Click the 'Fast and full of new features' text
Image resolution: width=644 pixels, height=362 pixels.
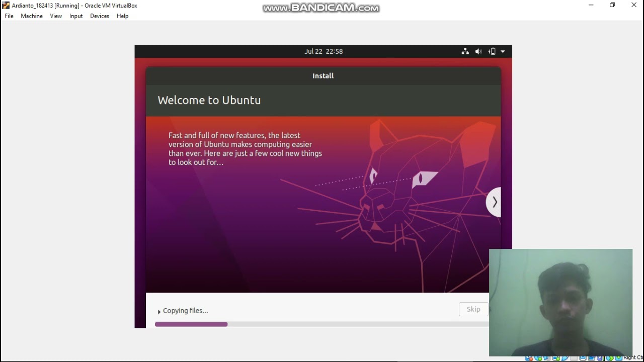coord(245,149)
